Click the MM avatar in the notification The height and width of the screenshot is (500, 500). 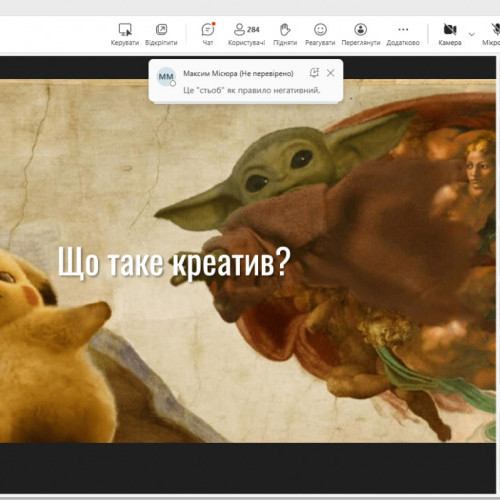(x=166, y=77)
